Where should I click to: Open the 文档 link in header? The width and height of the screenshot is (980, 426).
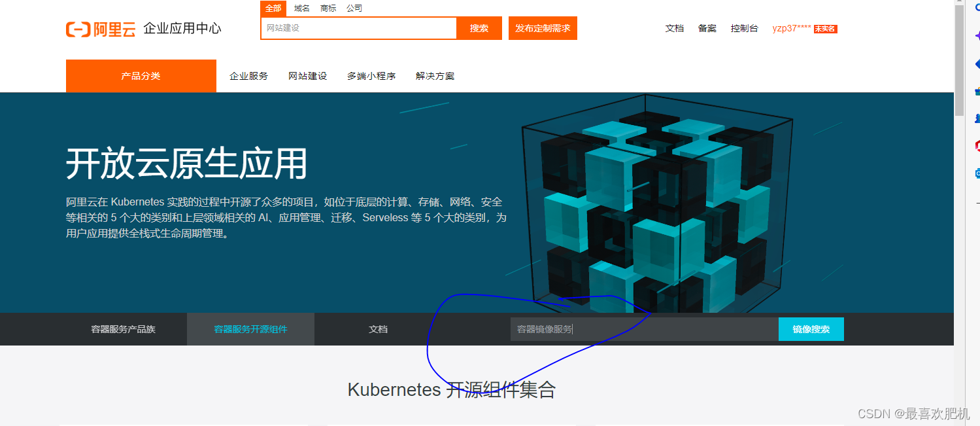(675, 28)
